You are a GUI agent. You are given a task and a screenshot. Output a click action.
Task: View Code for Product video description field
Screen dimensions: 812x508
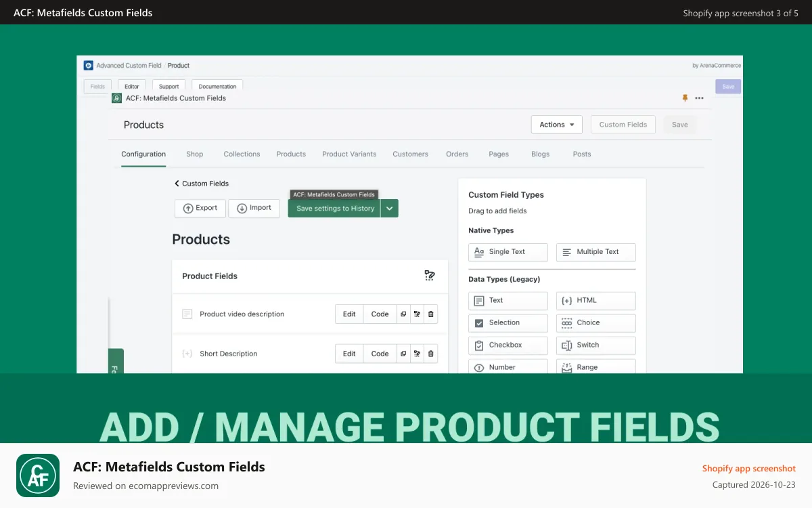coord(380,314)
